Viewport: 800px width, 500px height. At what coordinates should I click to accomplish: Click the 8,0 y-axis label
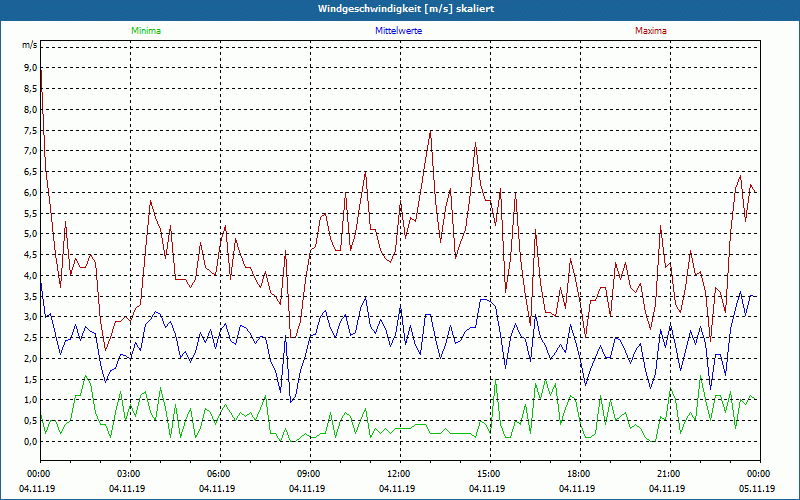pyautogui.click(x=31, y=109)
